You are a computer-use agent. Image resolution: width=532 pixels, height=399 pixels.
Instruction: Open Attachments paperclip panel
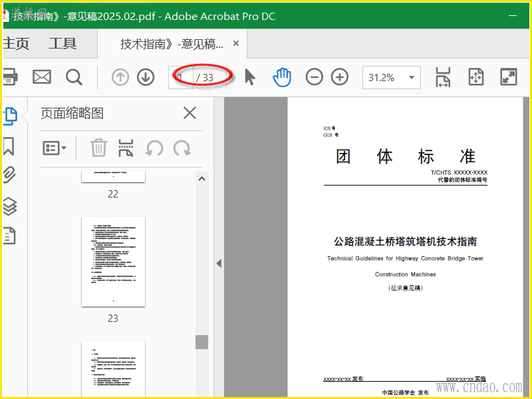point(9,175)
